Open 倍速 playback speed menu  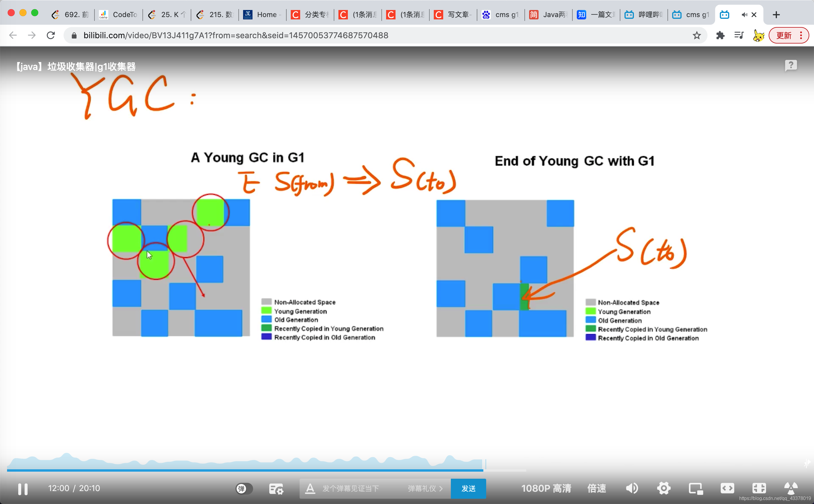click(x=597, y=489)
